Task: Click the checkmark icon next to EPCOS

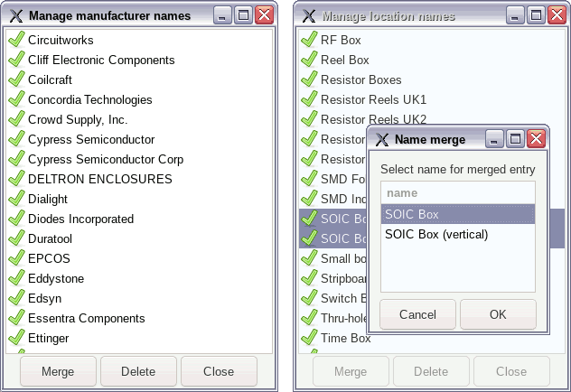Action: click(x=16, y=258)
